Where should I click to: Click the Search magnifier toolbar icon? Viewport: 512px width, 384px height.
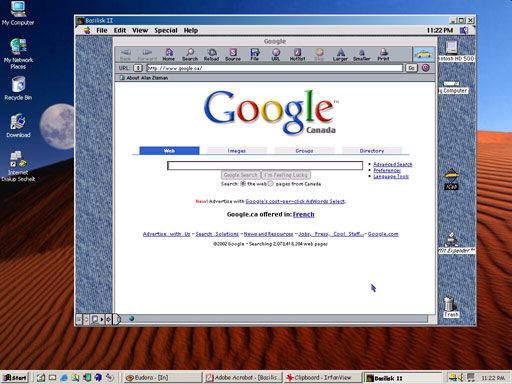click(x=190, y=54)
